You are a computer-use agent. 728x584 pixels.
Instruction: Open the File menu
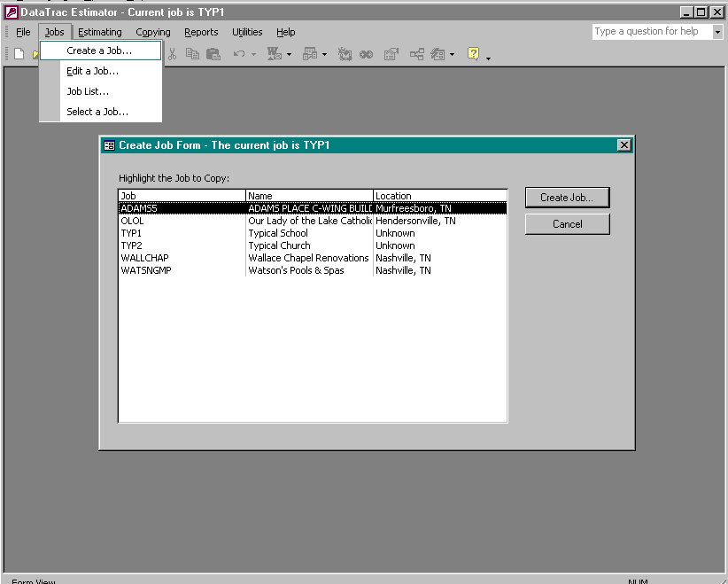coord(23,32)
